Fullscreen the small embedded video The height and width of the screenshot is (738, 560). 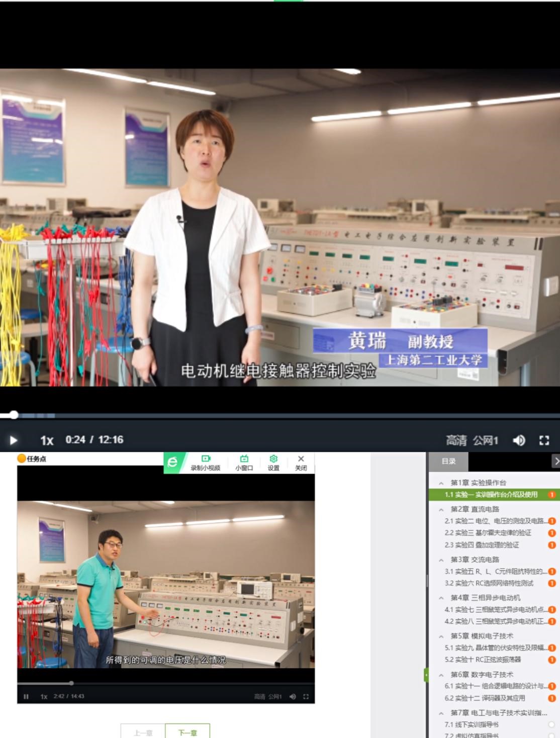click(x=306, y=696)
